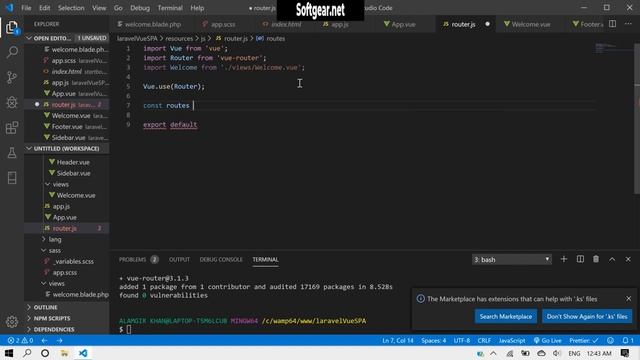The image size is (640, 360).
Task: Open notifications bell in status bar
Action: click(x=628, y=340)
